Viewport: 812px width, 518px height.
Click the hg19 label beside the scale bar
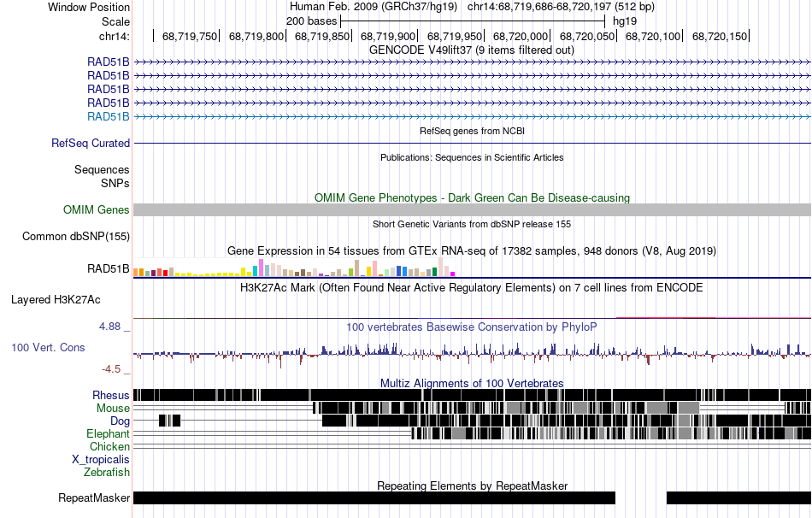(625, 21)
